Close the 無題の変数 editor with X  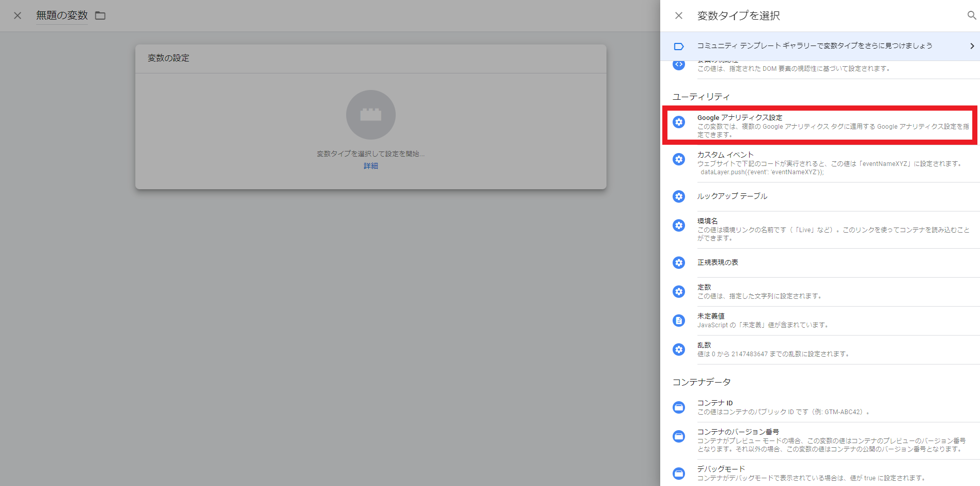tap(18, 16)
